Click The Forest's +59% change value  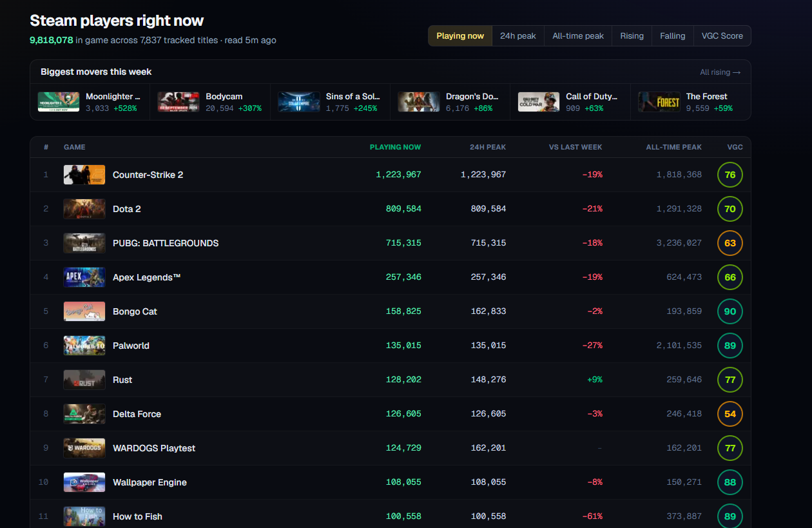(722, 108)
